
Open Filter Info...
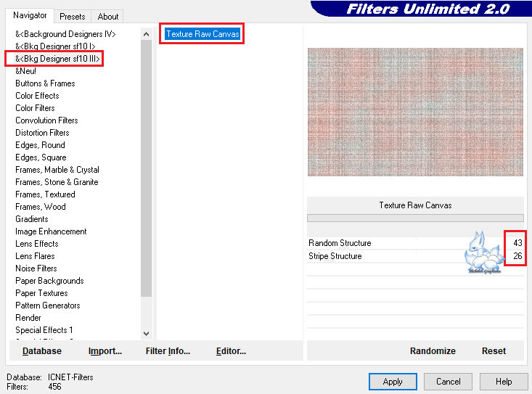tap(168, 351)
